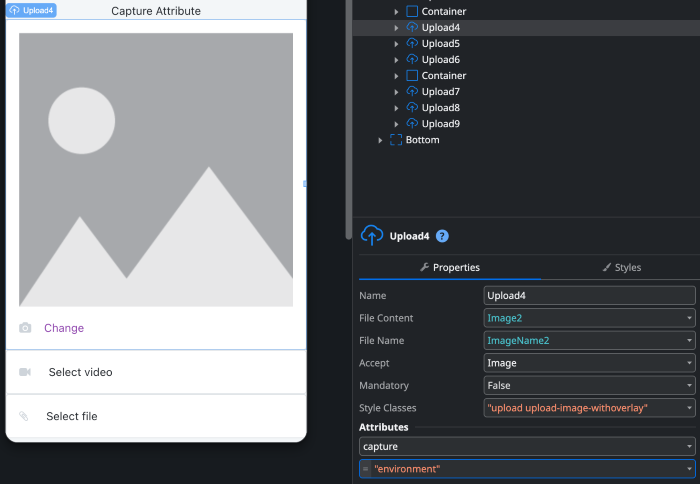The width and height of the screenshot is (700, 484).
Task: Click the camera icon beside Change
Action: [25, 328]
